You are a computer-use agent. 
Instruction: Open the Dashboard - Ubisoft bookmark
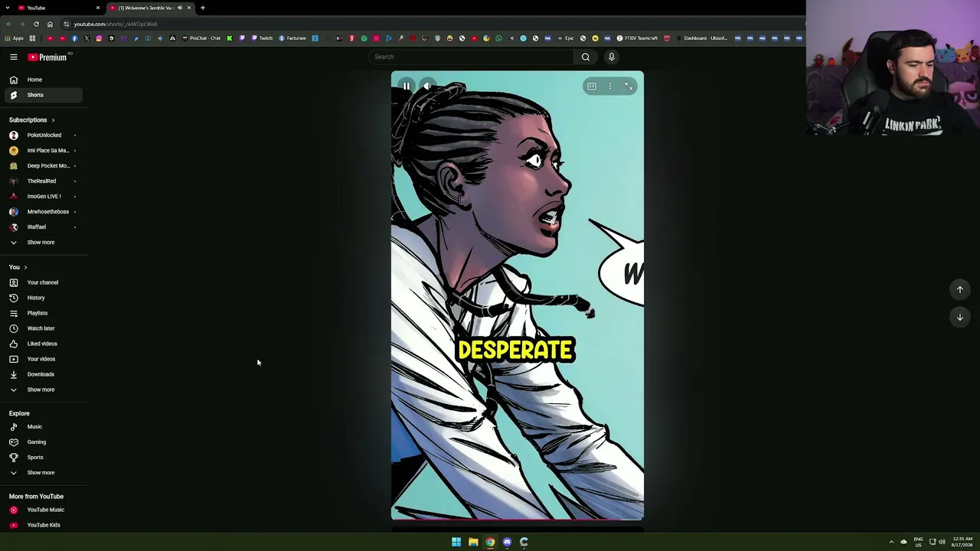pyautogui.click(x=702, y=38)
